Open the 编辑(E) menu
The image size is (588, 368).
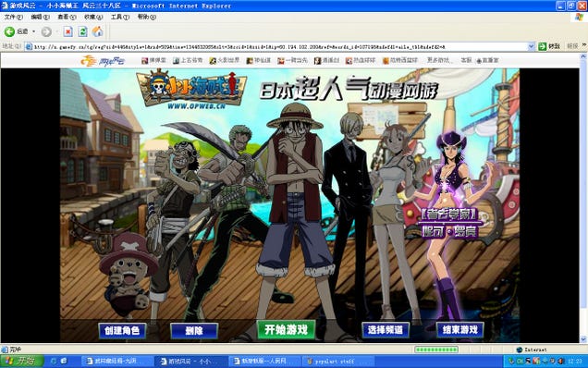coord(40,18)
